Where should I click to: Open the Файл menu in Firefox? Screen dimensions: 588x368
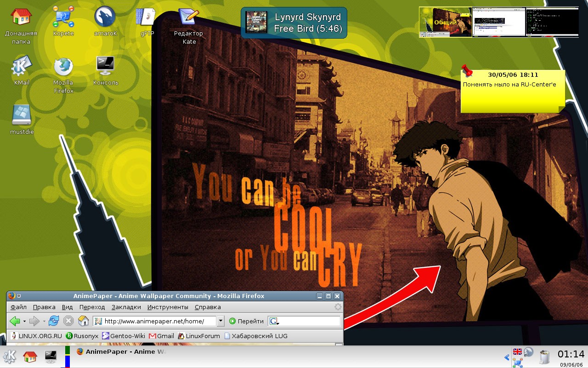click(x=18, y=307)
